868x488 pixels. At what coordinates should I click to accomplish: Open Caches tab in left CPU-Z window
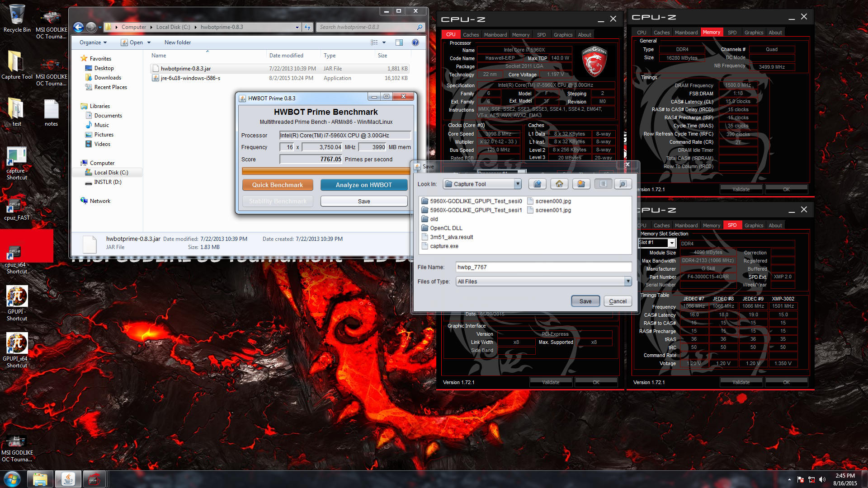click(x=471, y=35)
